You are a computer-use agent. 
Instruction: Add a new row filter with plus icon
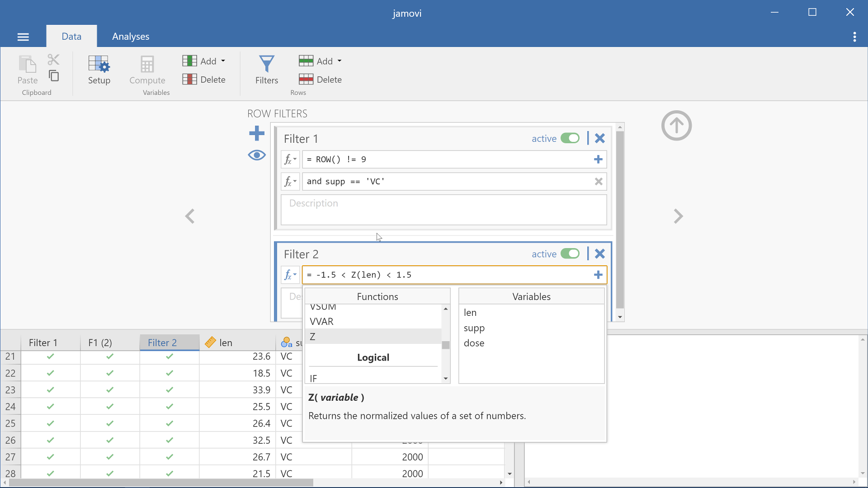pos(256,133)
